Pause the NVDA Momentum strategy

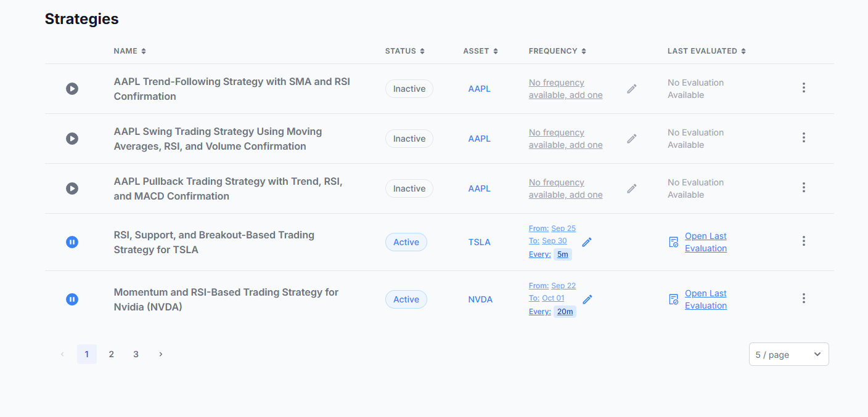[x=72, y=299]
